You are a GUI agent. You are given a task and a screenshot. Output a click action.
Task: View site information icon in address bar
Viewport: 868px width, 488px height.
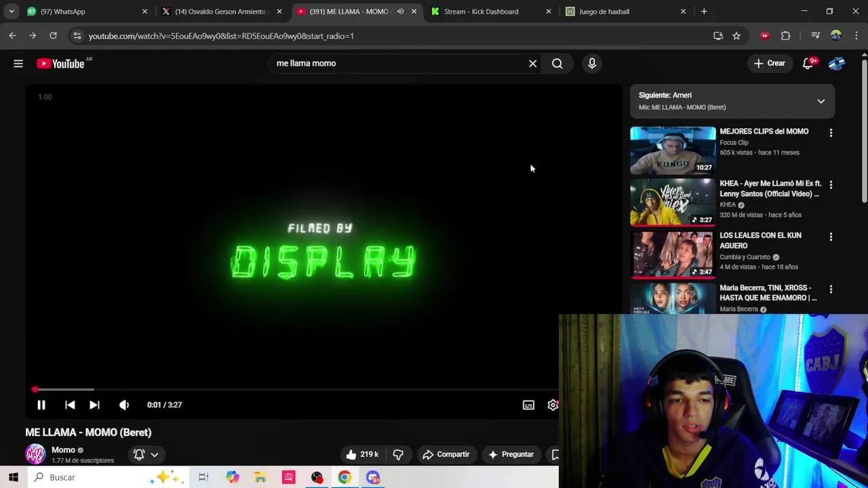click(77, 36)
